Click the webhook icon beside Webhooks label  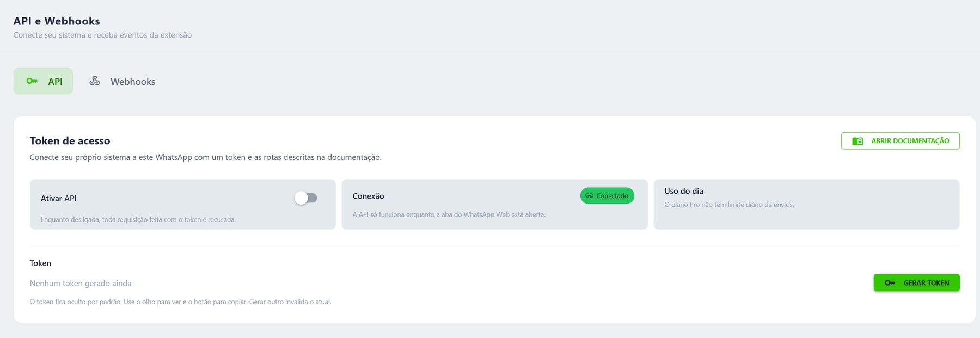95,81
